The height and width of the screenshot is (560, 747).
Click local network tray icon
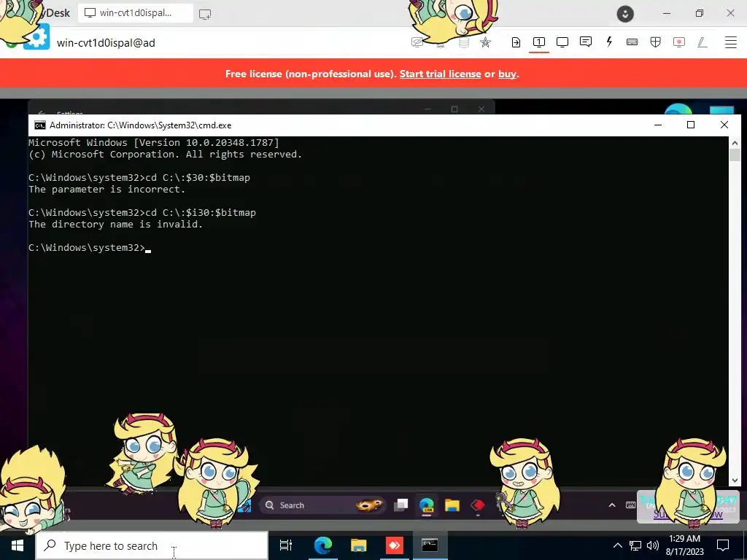tap(635, 545)
